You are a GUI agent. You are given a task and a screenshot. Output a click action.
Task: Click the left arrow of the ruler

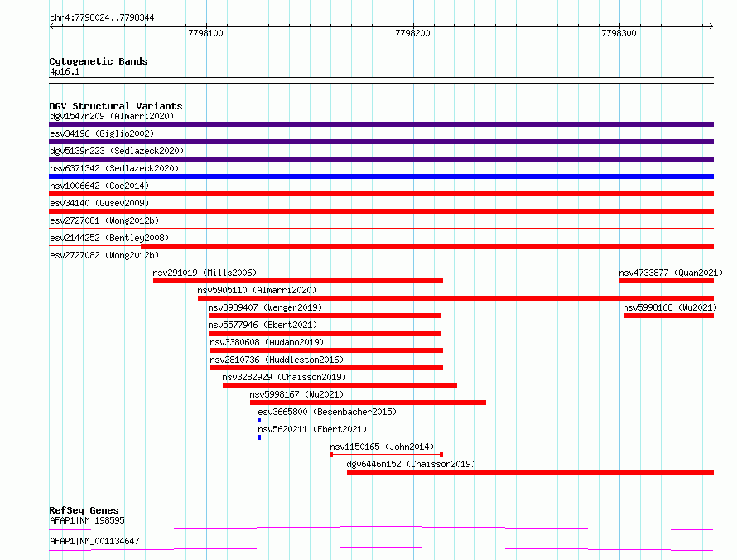pos(52,27)
